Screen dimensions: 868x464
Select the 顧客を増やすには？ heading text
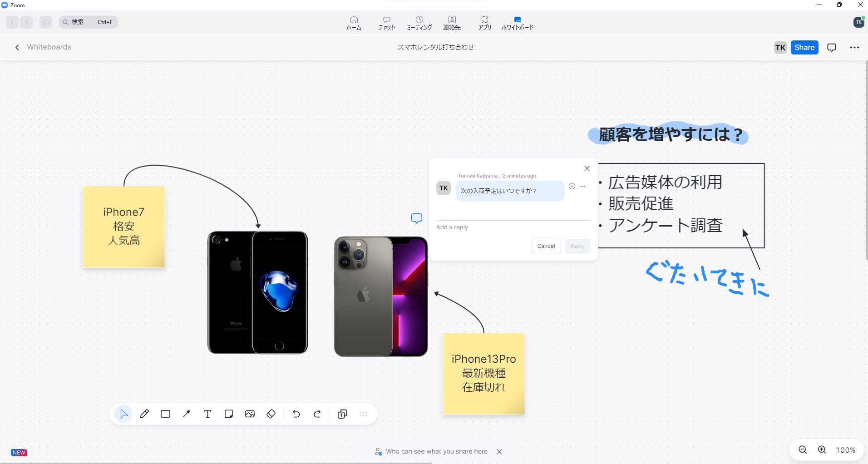(670, 134)
